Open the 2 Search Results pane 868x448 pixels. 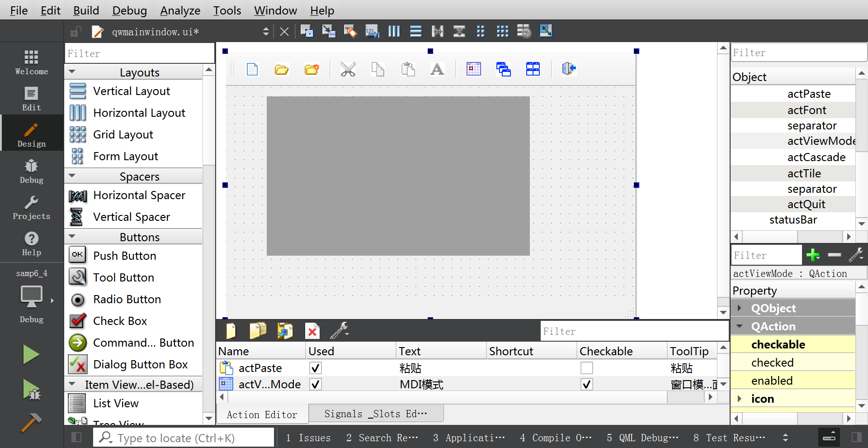coord(382,438)
